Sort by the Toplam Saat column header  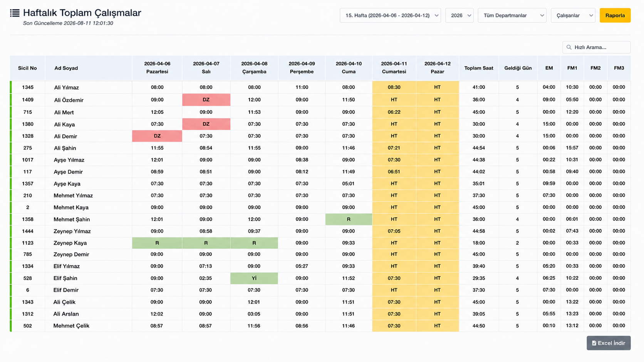pyautogui.click(x=479, y=68)
